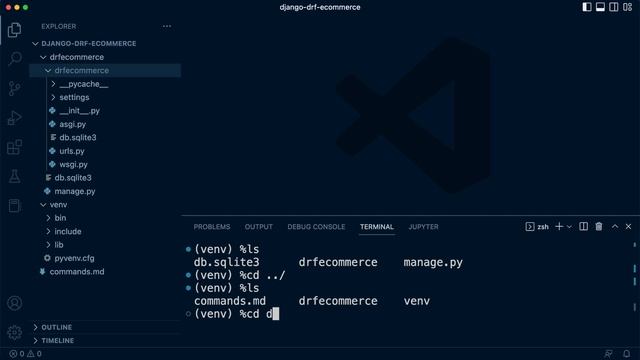The image size is (640, 360).
Task: Kill terminal with trash icon
Action: pyautogui.click(x=599, y=227)
